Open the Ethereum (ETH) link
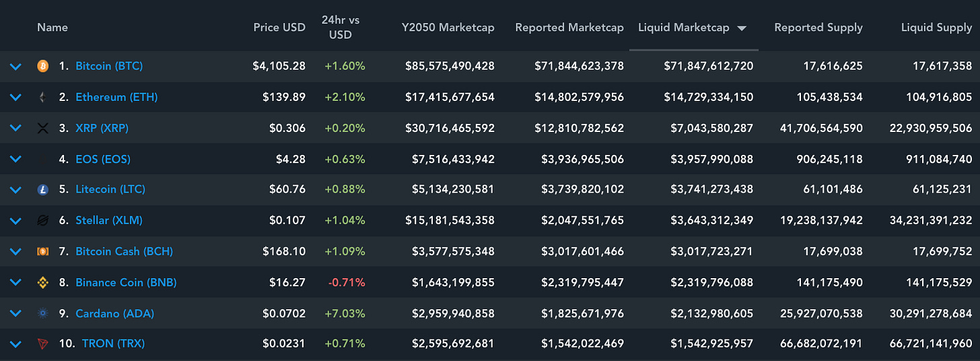The width and height of the screenshot is (980, 361). pos(116,97)
